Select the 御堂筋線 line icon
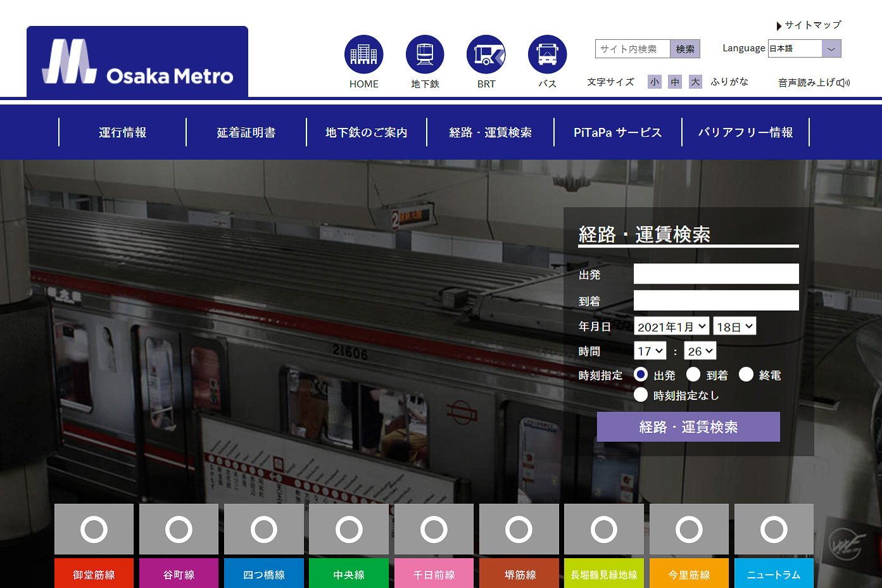This screenshot has height=588, width=882. coord(94,529)
